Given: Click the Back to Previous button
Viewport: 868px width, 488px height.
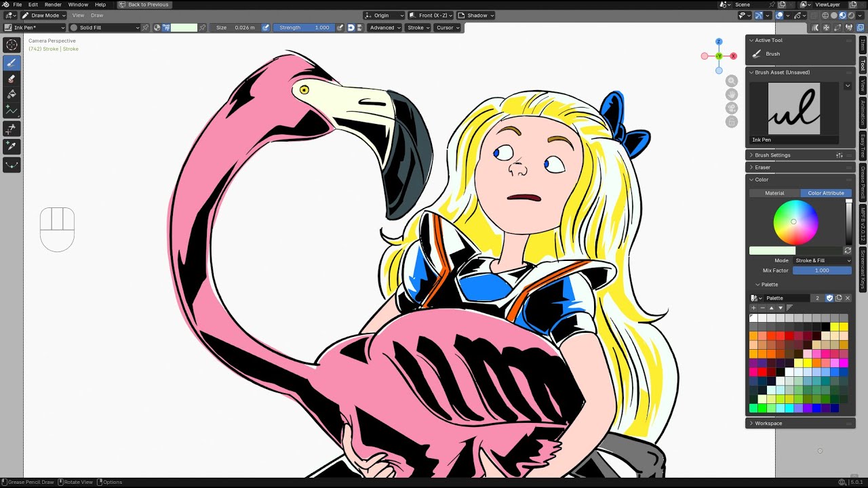Looking at the screenshot, I should 144,5.
